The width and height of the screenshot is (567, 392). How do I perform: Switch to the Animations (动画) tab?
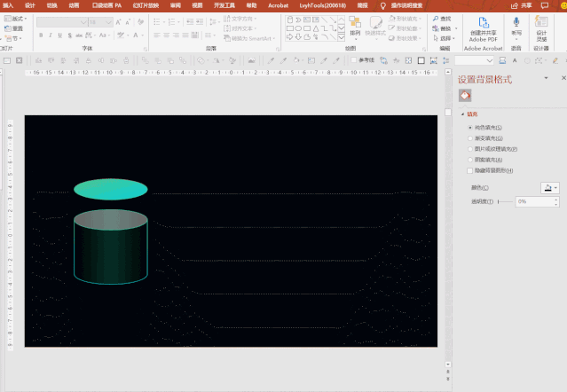pos(74,5)
